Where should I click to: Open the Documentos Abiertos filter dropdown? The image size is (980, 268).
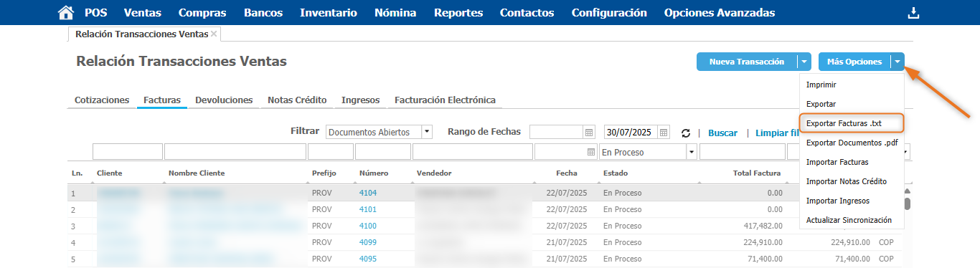click(427, 132)
